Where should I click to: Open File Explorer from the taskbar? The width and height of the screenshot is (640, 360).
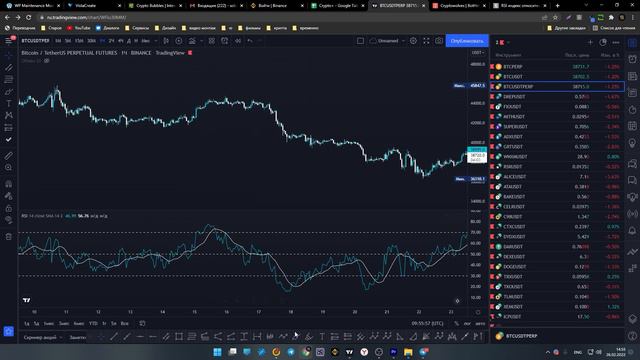(408, 352)
